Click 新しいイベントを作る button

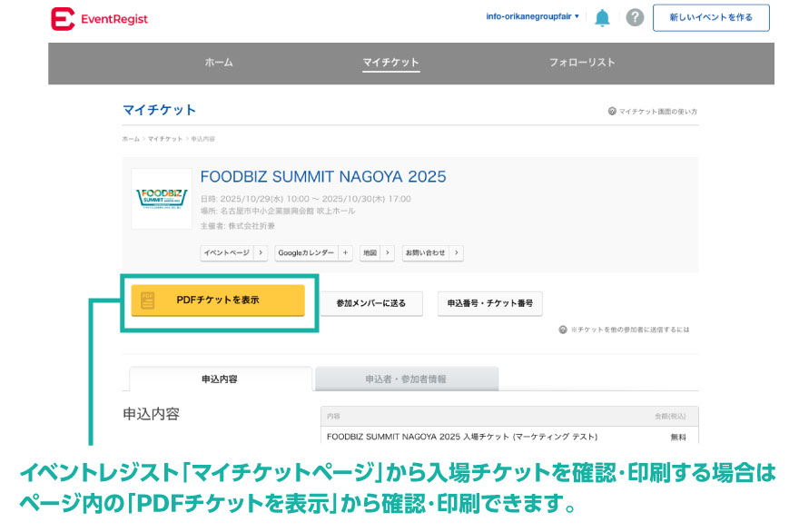tap(711, 18)
